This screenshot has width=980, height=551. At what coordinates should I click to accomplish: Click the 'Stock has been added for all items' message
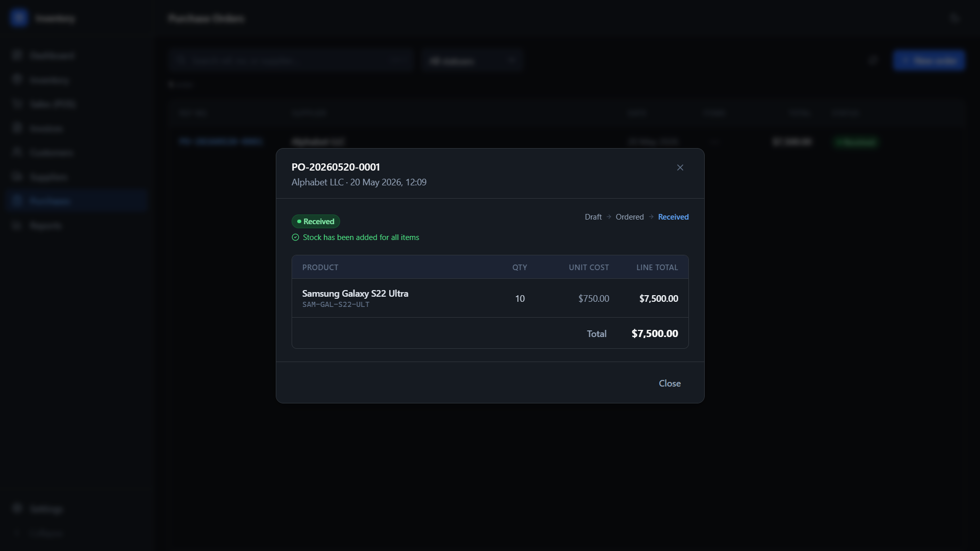click(x=361, y=237)
